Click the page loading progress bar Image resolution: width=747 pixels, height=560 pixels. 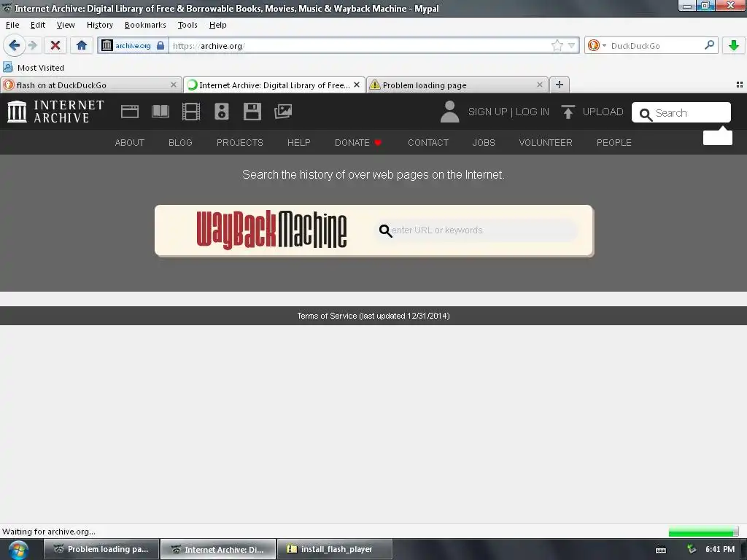(x=704, y=532)
